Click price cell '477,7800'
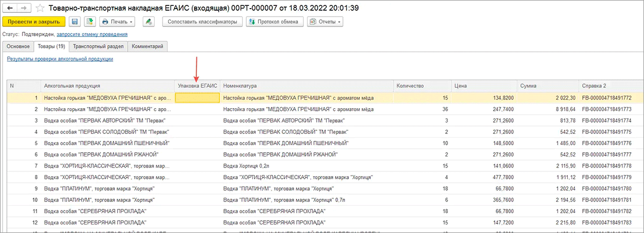This screenshot has height=233, width=644. click(484, 177)
